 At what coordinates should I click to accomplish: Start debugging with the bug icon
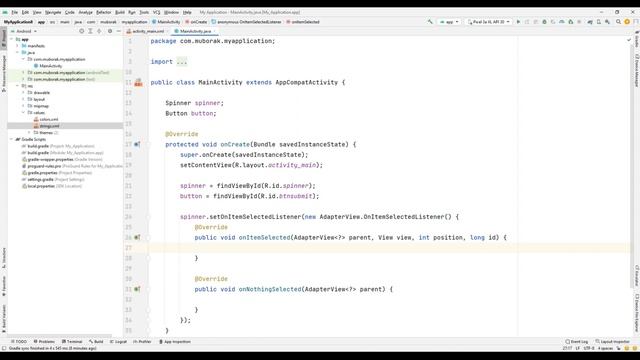544,22
